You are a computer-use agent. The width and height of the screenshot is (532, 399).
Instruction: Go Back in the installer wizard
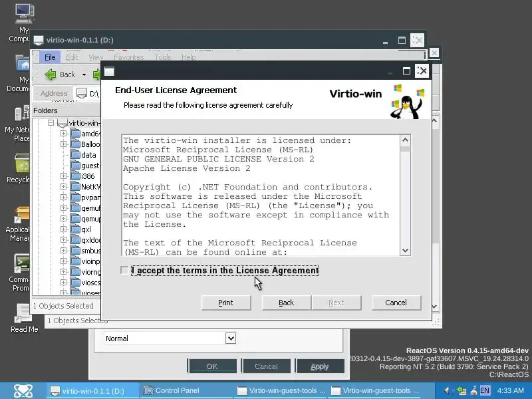pos(286,303)
